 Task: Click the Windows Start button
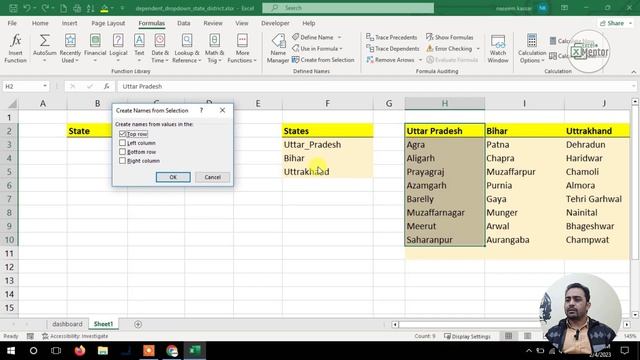tap(11, 351)
